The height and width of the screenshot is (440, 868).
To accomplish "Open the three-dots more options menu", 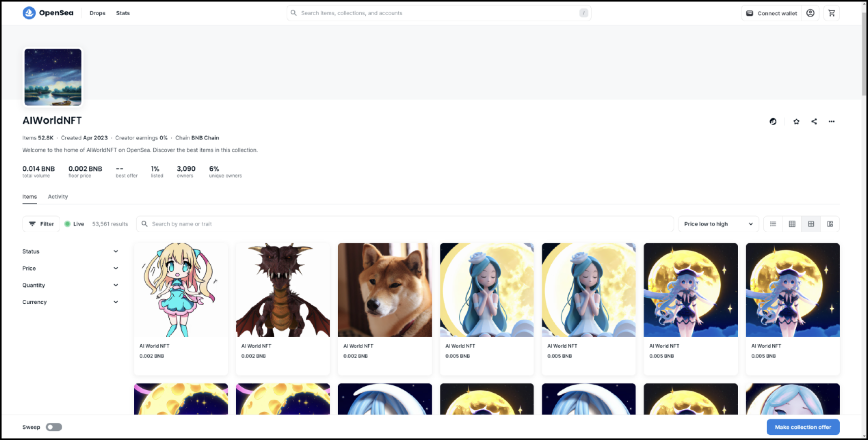I will click(x=831, y=121).
